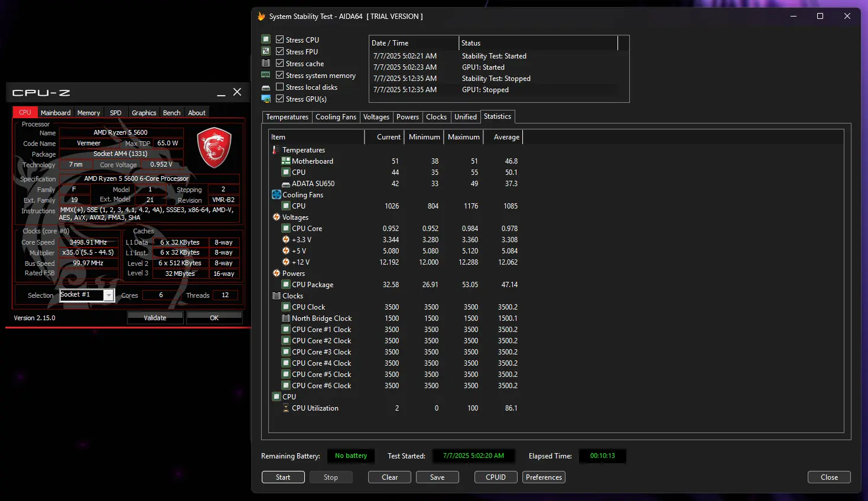Click the Cooling Fans blue fan icon
This screenshot has width=868, height=501.
click(276, 195)
